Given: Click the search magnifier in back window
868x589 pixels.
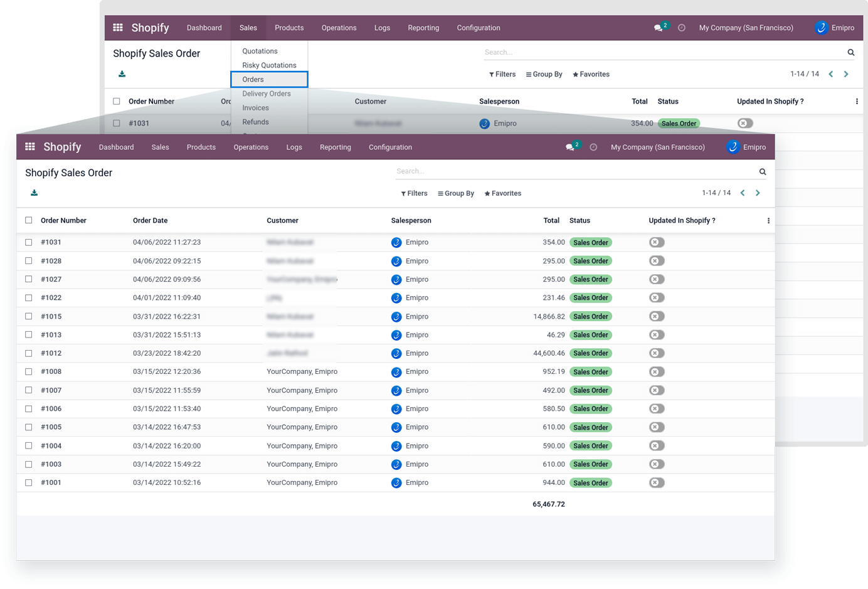Looking at the screenshot, I should point(851,52).
